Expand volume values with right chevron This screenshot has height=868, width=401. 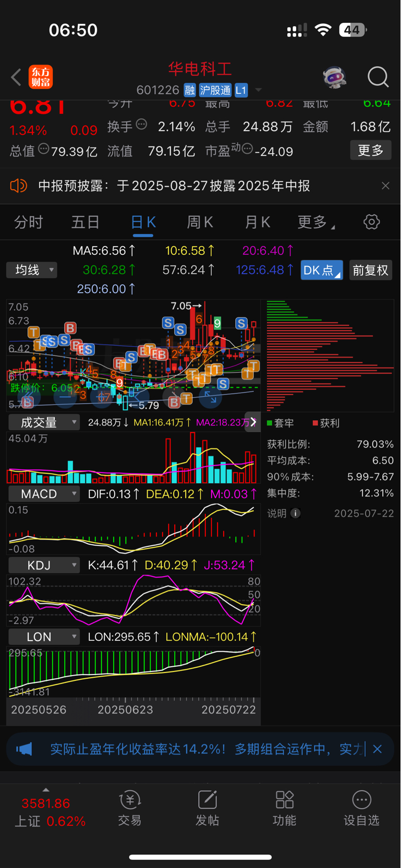253,422
